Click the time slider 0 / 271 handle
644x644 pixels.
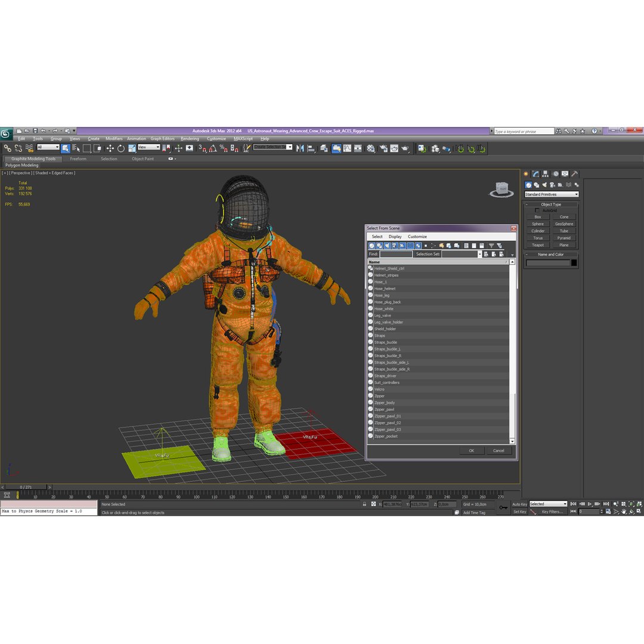pos(26,487)
